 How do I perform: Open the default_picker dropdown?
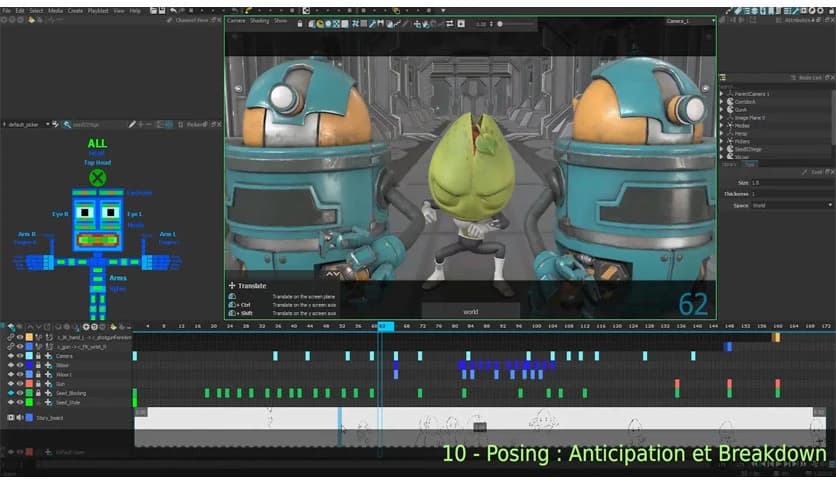point(27,125)
